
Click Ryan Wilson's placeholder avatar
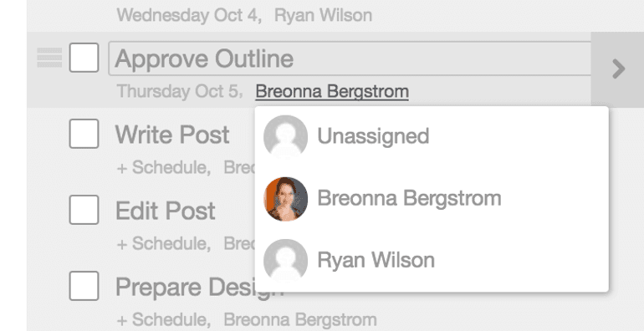click(285, 261)
